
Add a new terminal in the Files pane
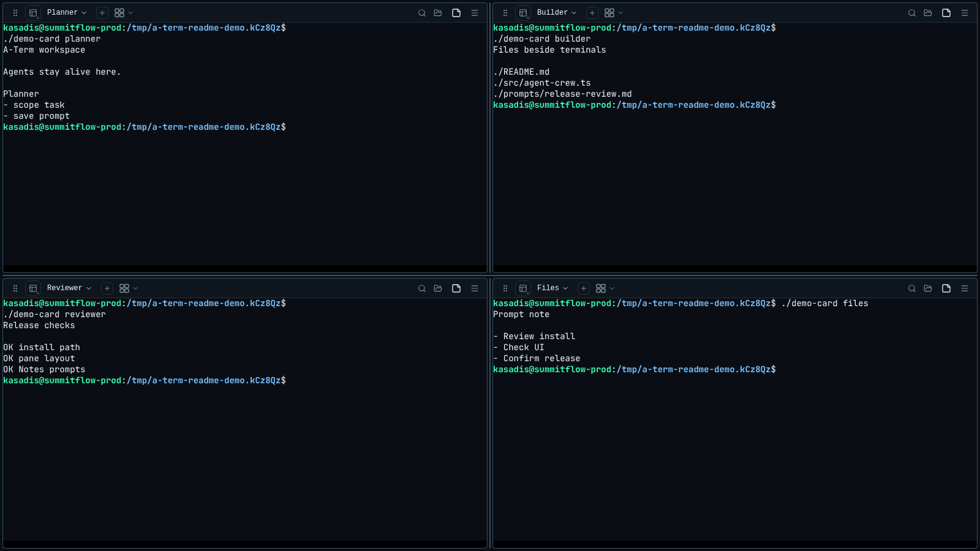[584, 288]
